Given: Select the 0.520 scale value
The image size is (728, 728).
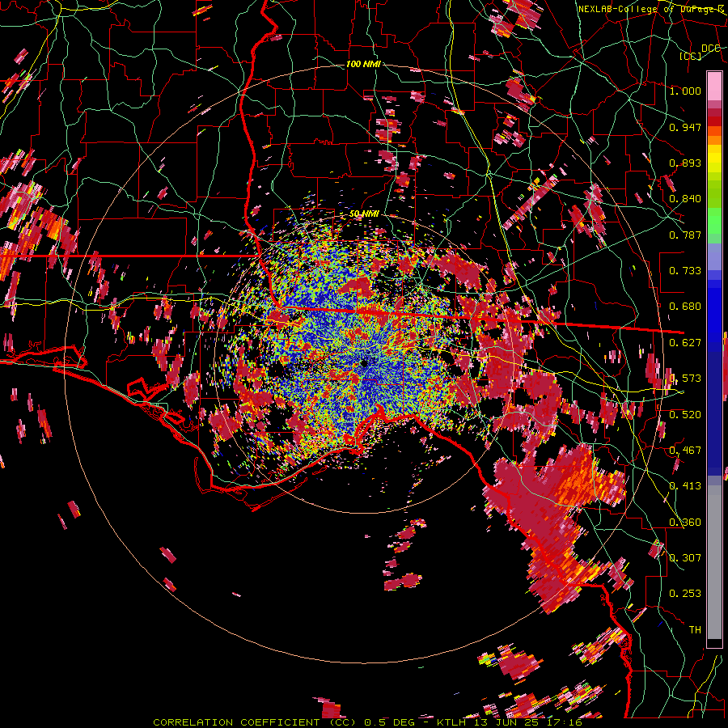Looking at the screenshot, I should coord(685,415).
